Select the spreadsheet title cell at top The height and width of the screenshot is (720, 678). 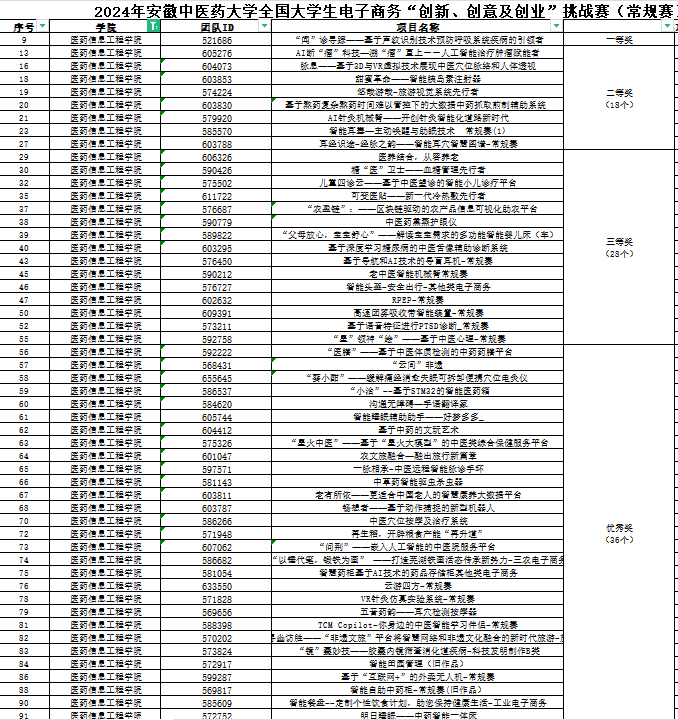(x=339, y=9)
